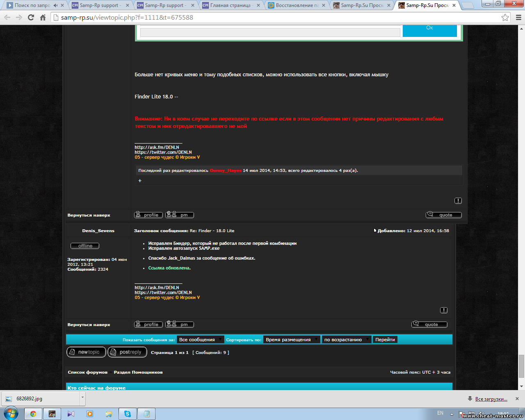The image size is (525, 420).
Task: Launch Skype from the taskbar
Action: (x=128, y=414)
